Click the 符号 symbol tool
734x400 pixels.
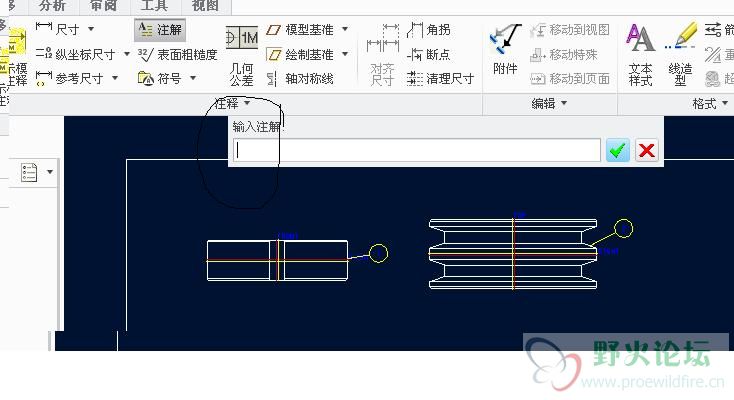159,78
